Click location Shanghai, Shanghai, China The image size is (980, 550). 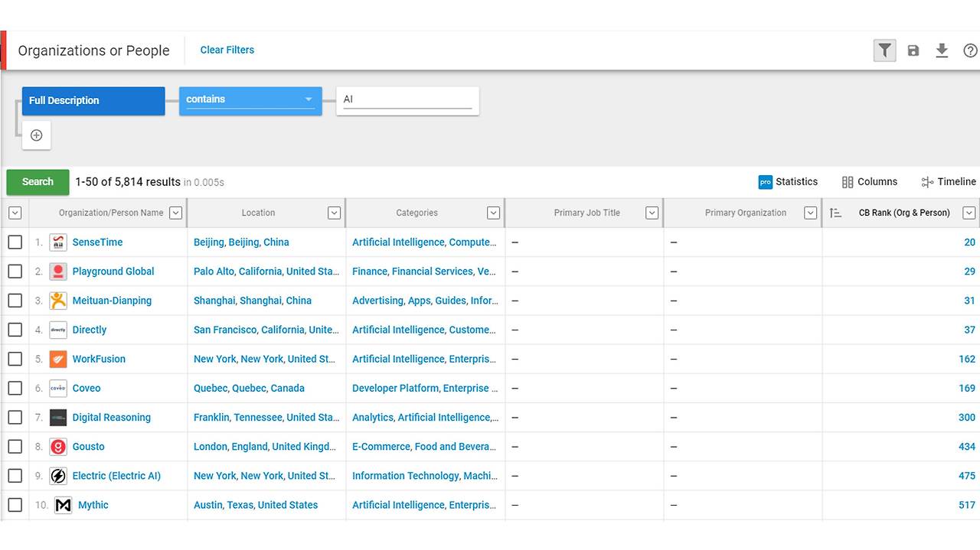pyautogui.click(x=253, y=301)
